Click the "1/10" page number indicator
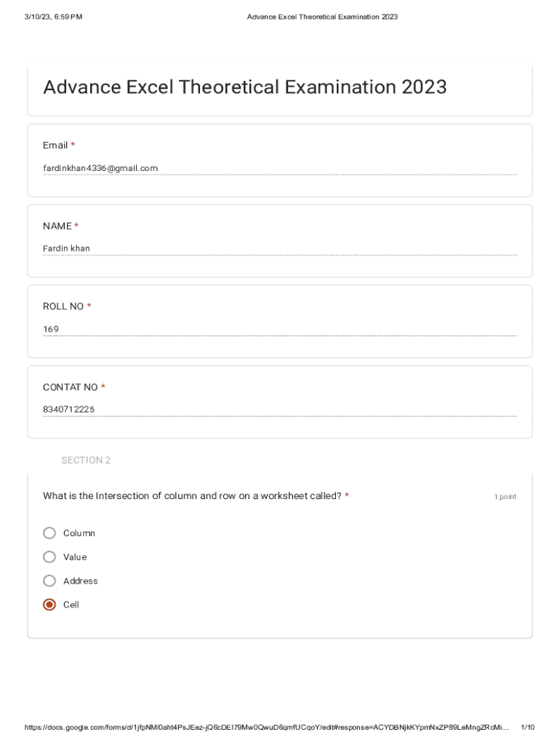560x745 pixels. (x=528, y=728)
